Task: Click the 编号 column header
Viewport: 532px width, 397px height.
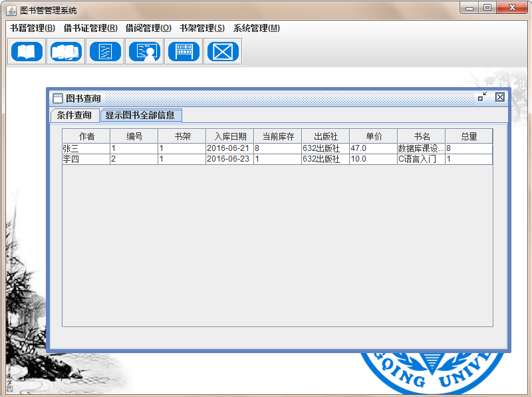Action: (x=134, y=136)
